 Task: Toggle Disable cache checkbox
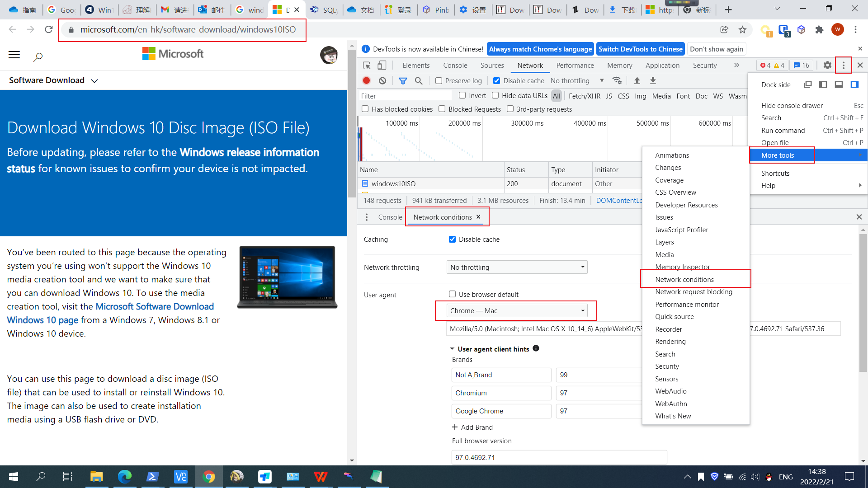pos(496,80)
